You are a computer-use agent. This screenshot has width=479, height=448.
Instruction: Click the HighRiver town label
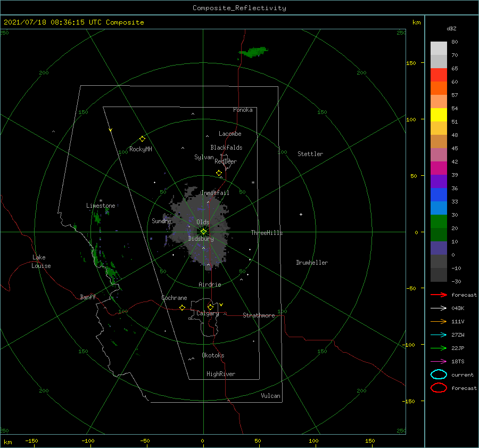click(x=221, y=374)
